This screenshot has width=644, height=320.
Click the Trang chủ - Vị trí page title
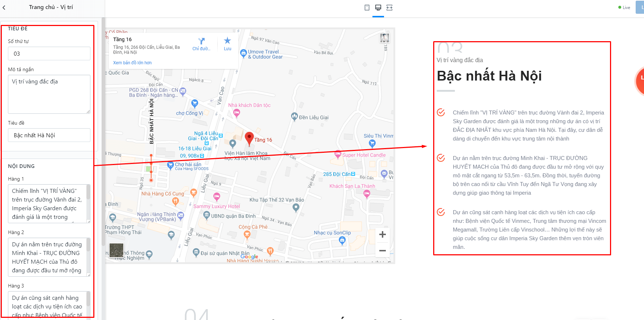coord(51,7)
